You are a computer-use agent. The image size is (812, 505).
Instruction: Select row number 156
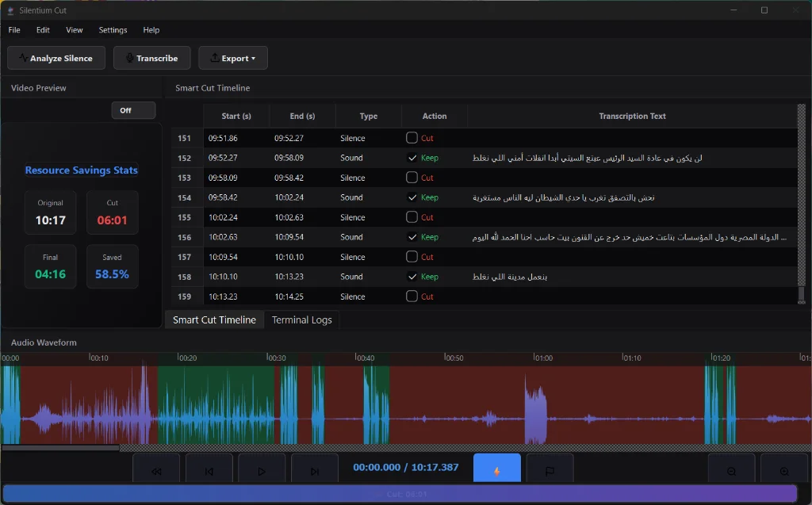pos(184,237)
